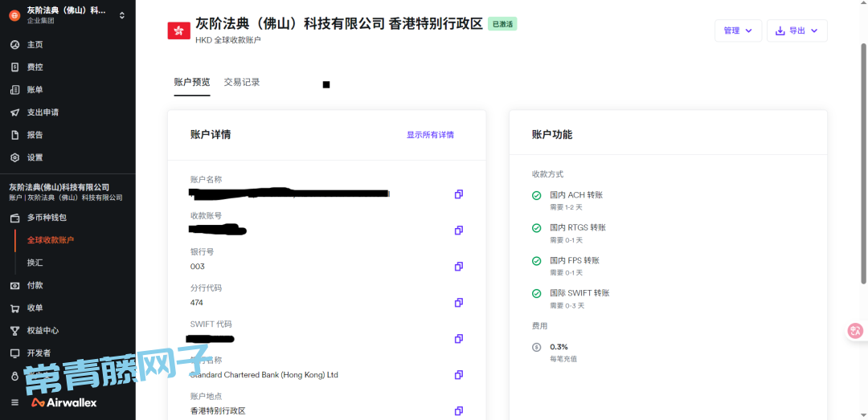Click the 支出申请 paper plane icon

(x=15, y=112)
